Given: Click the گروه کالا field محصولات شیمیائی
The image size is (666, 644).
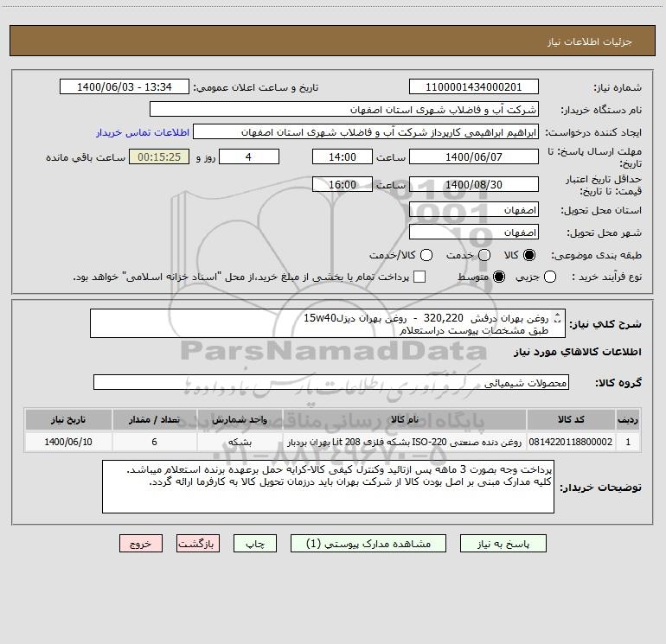Looking at the screenshot, I should pyautogui.click(x=331, y=382).
